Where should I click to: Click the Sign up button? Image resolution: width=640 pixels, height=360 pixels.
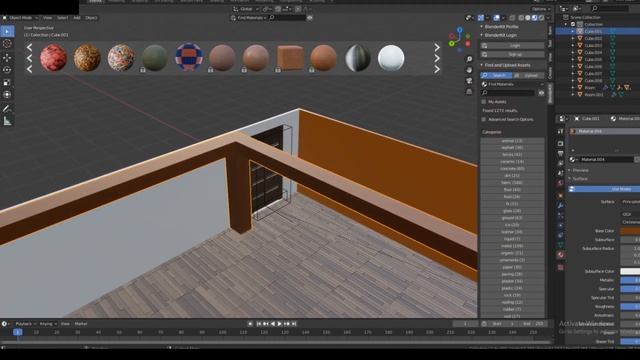tap(512, 54)
